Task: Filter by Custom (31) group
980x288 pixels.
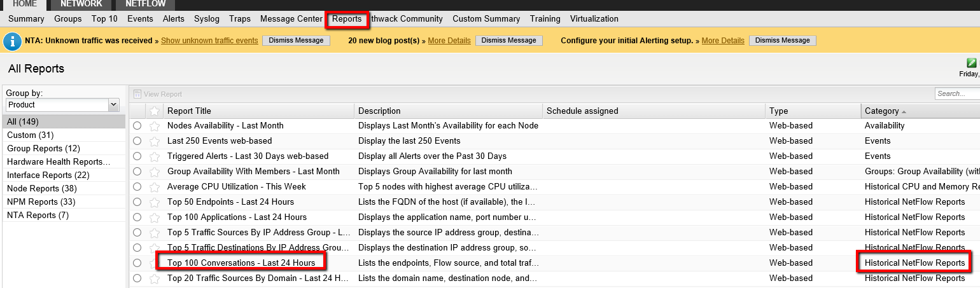Action: tap(64, 135)
